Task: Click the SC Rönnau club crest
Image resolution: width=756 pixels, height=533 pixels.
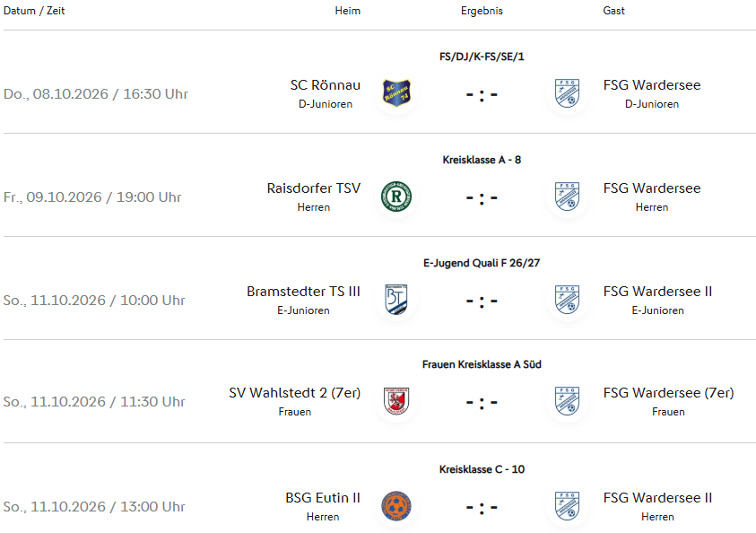Action: (x=396, y=93)
